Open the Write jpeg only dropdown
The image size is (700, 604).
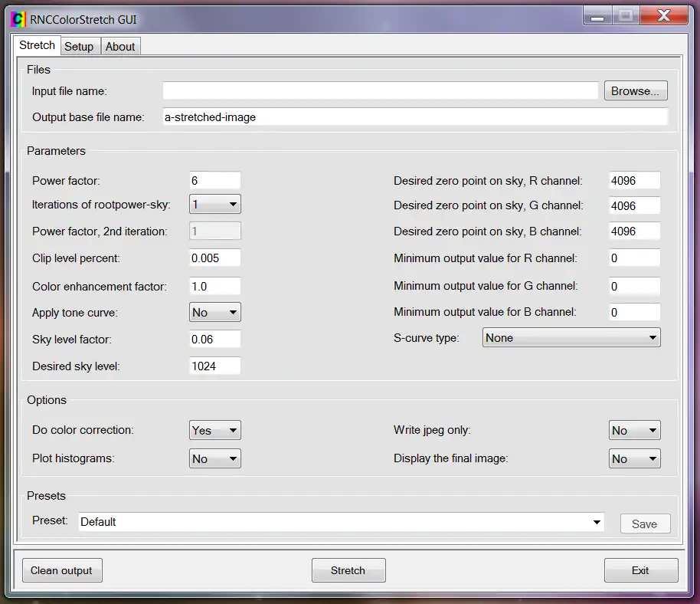coord(634,430)
